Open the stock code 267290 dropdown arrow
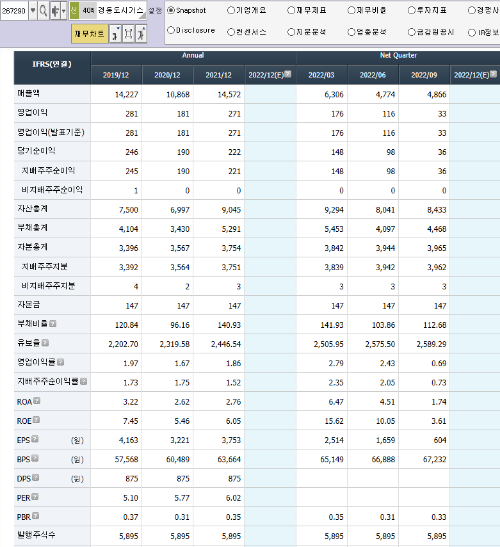The image size is (500, 547). pos(33,11)
